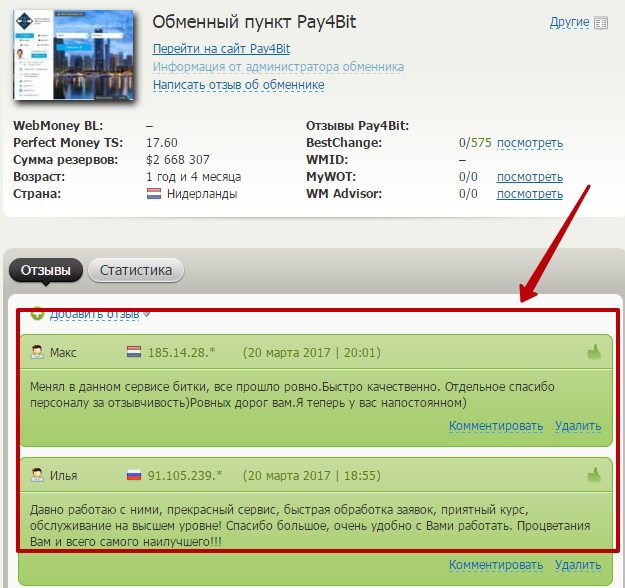Click 'Написать отзыв об обменнике' link
The width and height of the screenshot is (625, 588).
(238, 85)
